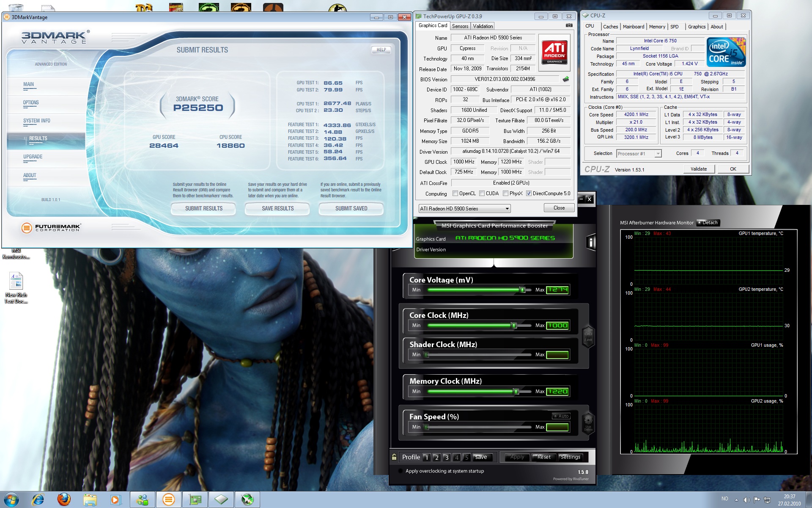The image size is (812, 508).
Task: Click the Action Center flag tray icon
Action: point(757,500)
